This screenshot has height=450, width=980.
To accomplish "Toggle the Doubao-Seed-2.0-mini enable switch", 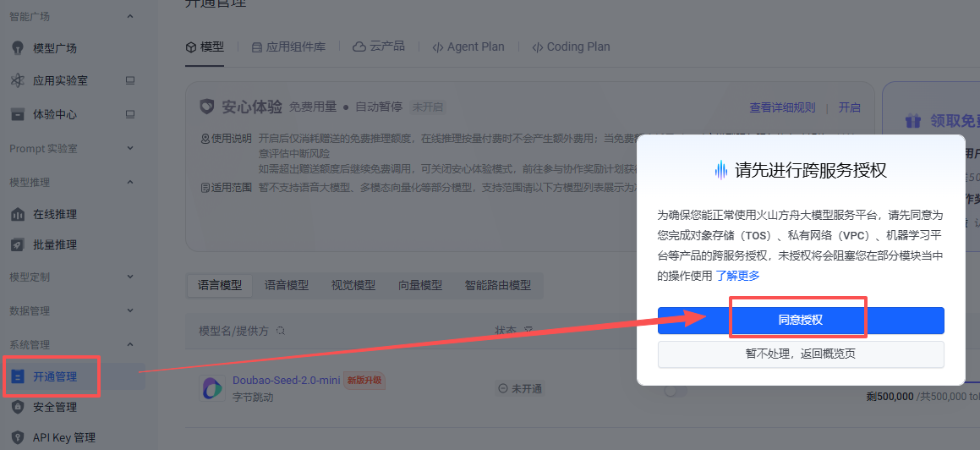I will [x=675, y=391].
